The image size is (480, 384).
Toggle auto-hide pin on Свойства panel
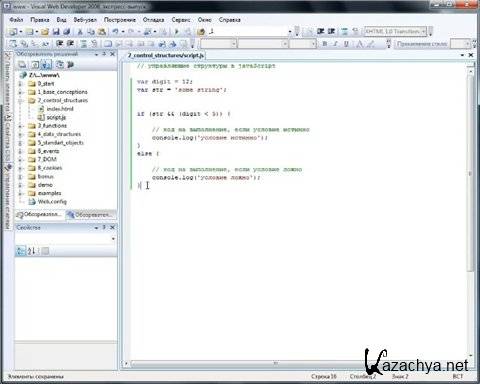pyautogui.click(x=104, y=227)
